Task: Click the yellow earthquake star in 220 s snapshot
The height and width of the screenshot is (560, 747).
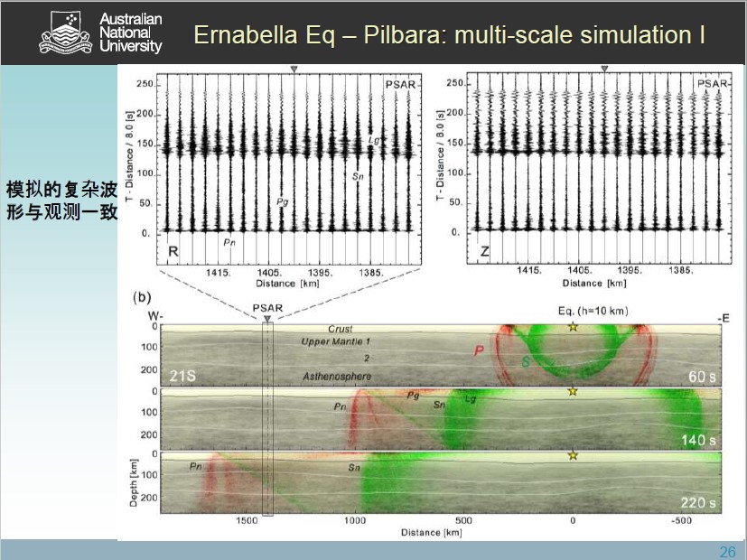Action: [572, 455]
